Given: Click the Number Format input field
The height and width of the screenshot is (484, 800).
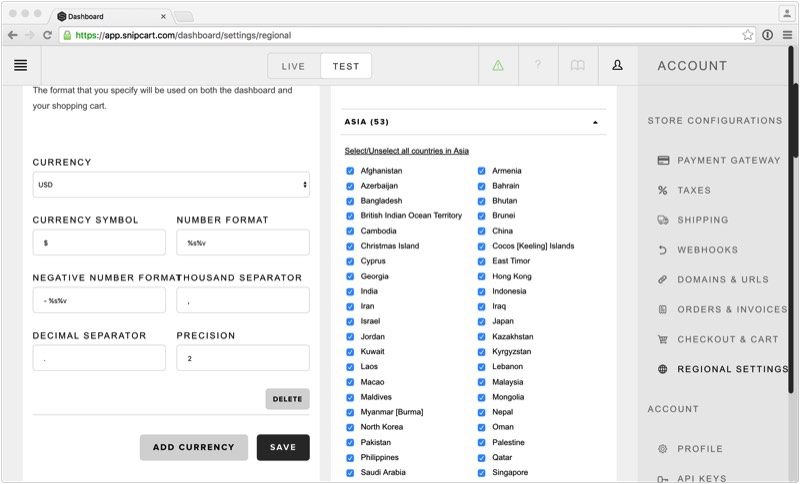Looking at the screenshot, I should tap(243, 242).
